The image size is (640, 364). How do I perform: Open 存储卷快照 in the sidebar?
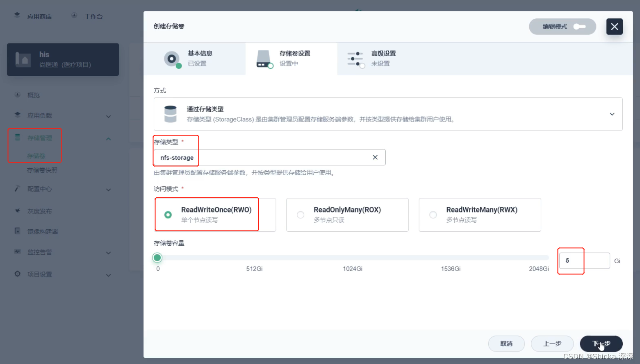click(42, 170)
